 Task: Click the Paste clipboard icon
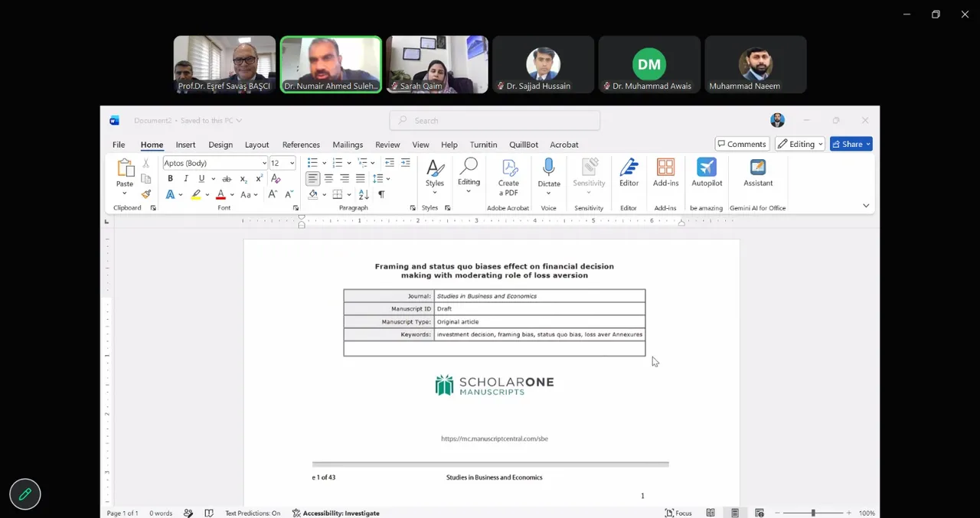125,168
